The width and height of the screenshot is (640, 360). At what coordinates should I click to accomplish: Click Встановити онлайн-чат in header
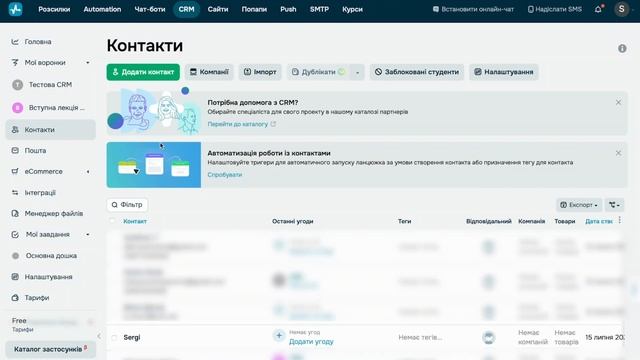[473, 9]
